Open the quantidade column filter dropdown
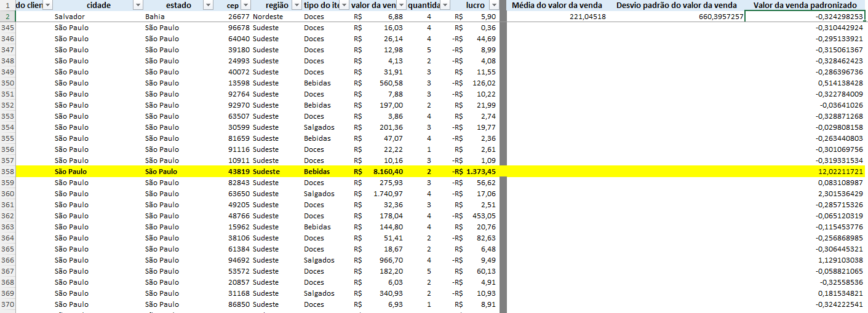The width and height of the screenshot is (868, 313). [x=445, y=6]
